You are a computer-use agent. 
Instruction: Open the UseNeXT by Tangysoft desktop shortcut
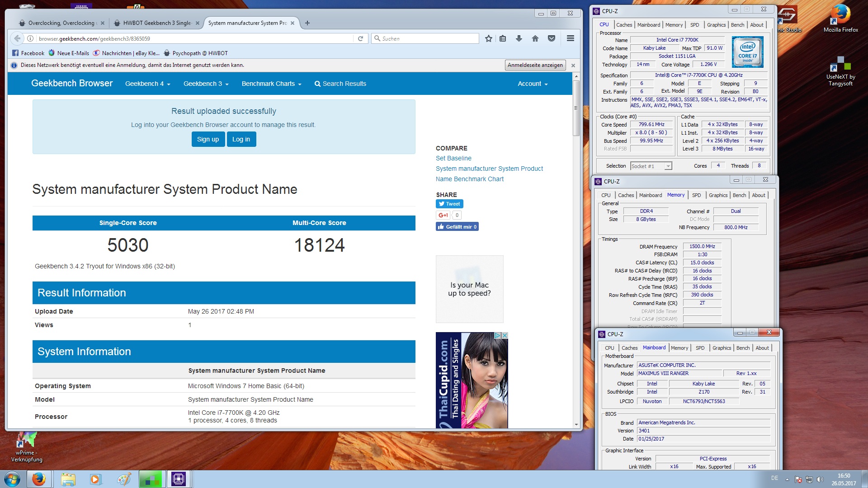click(840, 71)
